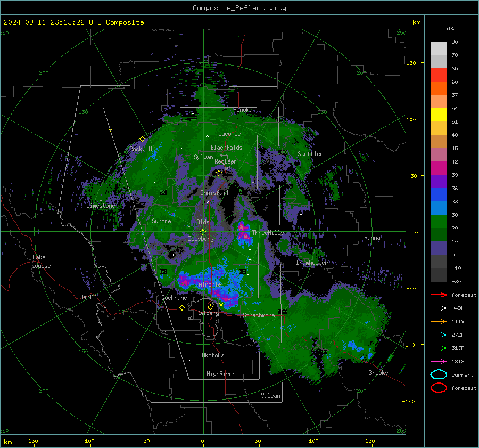This screenshot has width=479, height=448.
Task: Click the 111V legend label
Action: (458, 321)
